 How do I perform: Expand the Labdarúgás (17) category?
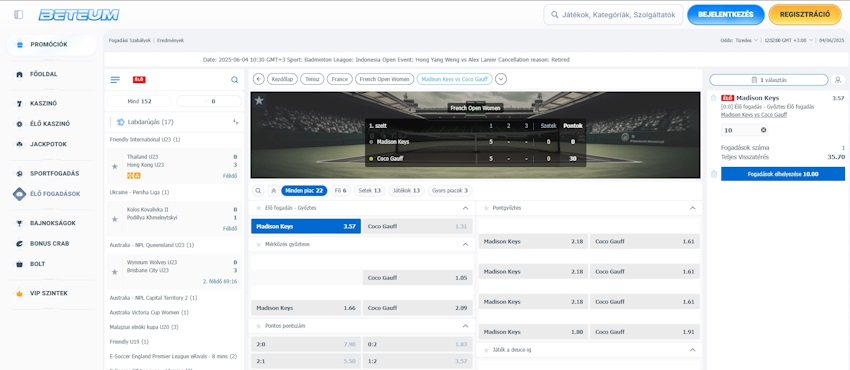(x=173, y=122)
